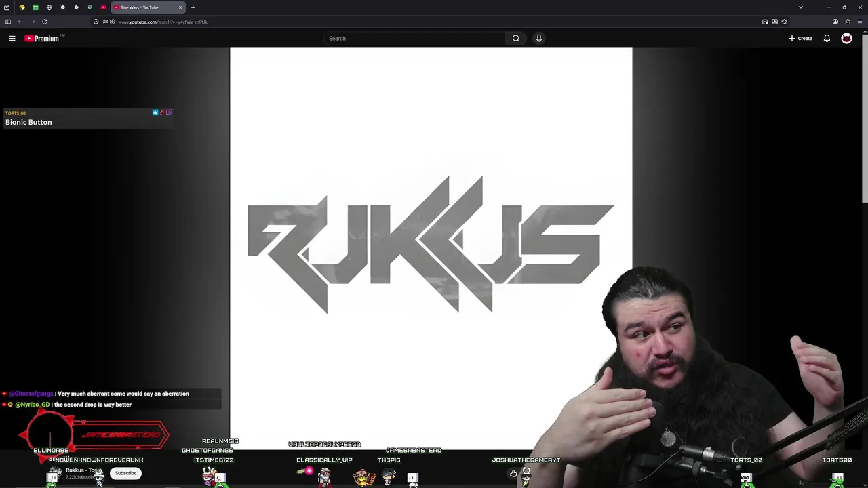
Task: Switch to the green spreadsheet pinned tab
Action: click(x=35, y=7)
